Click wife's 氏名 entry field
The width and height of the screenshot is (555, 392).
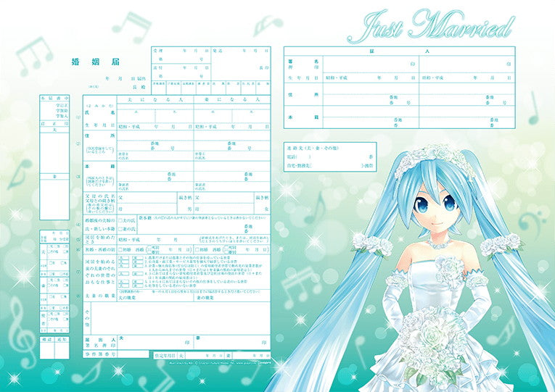pyautogui.click(x=232, y=116)
